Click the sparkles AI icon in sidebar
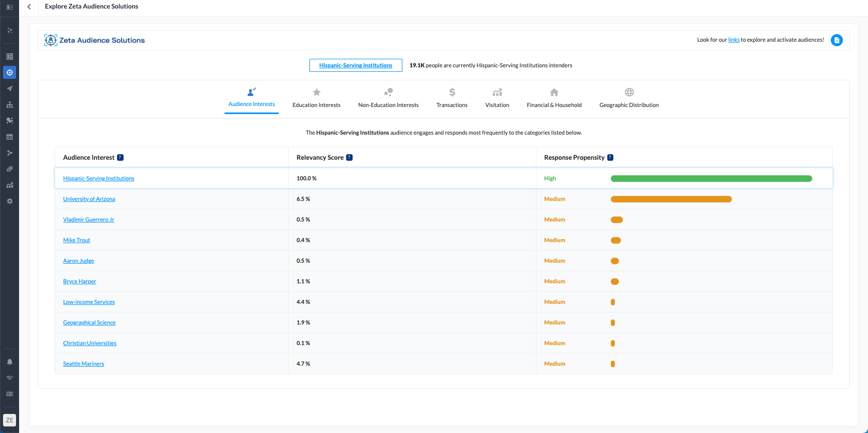This screenshot has height=433, width=868. [x=10, y=31]
